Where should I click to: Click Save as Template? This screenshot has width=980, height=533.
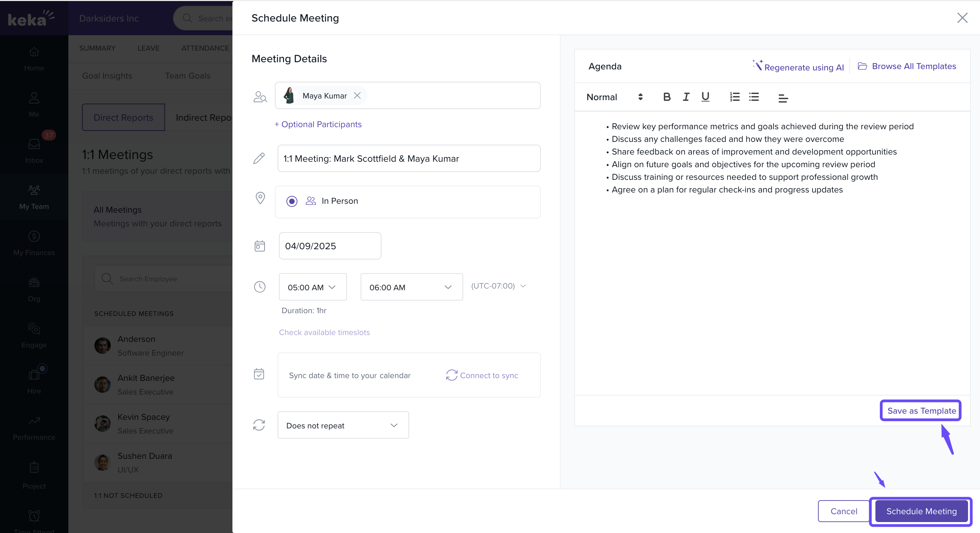(x=921, y=411)
